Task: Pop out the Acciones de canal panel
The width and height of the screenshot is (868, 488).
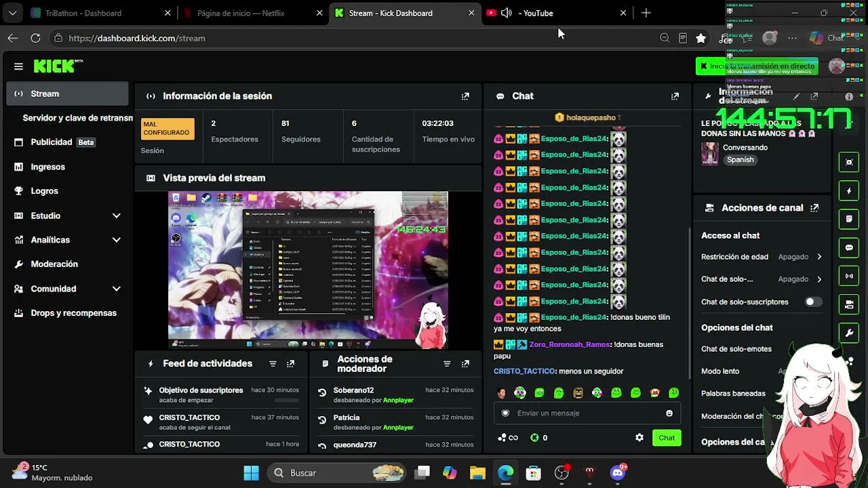Action: (x=814, y=208)
